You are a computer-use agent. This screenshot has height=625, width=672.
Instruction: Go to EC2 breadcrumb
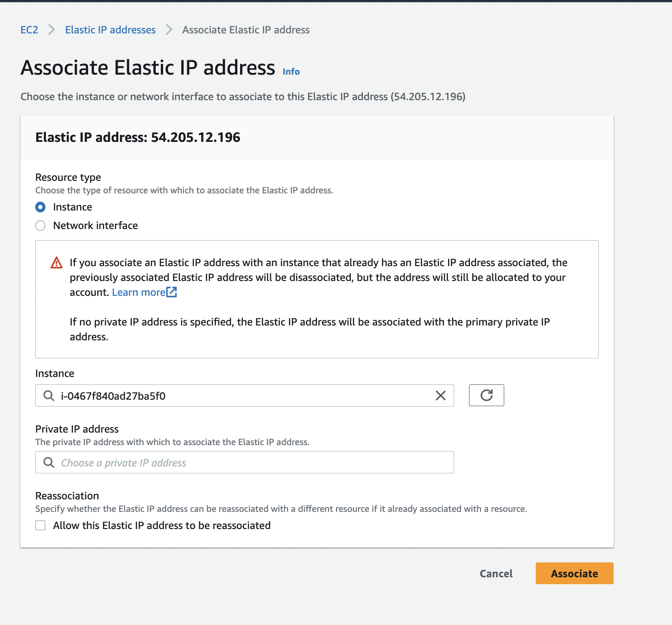(x=29, y=30)
